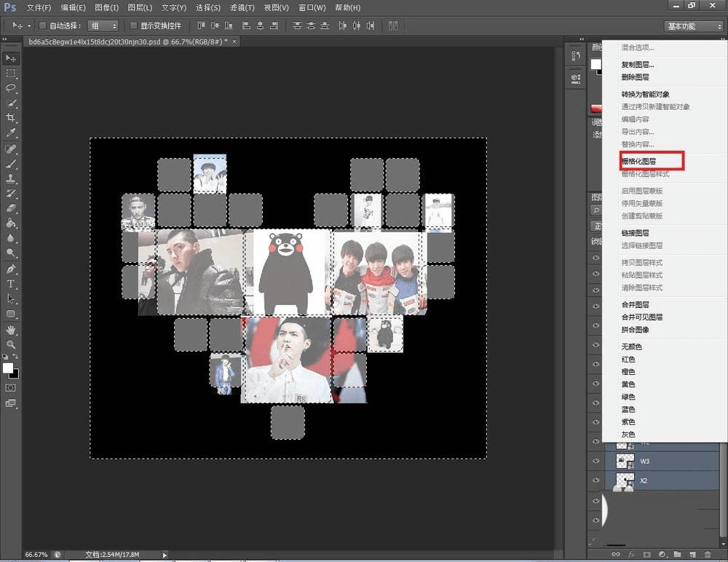Enable the 自动选择 checkbox

(43, 26)
